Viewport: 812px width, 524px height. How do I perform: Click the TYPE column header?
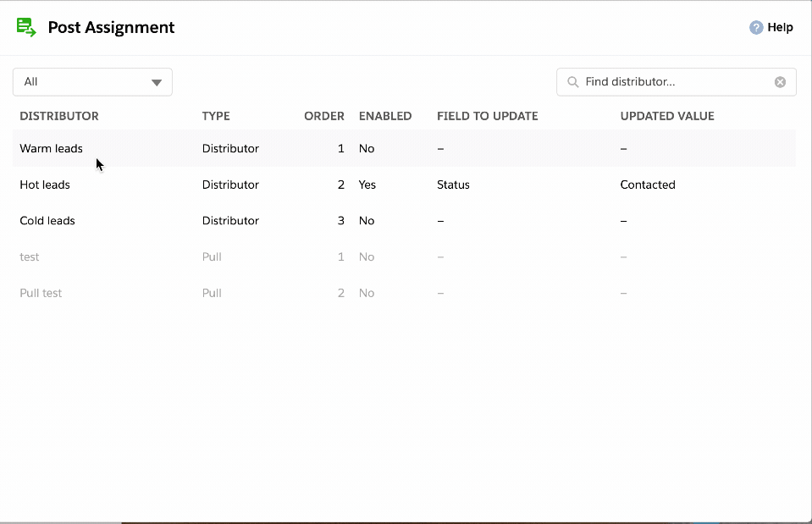(x=216, y=116)
